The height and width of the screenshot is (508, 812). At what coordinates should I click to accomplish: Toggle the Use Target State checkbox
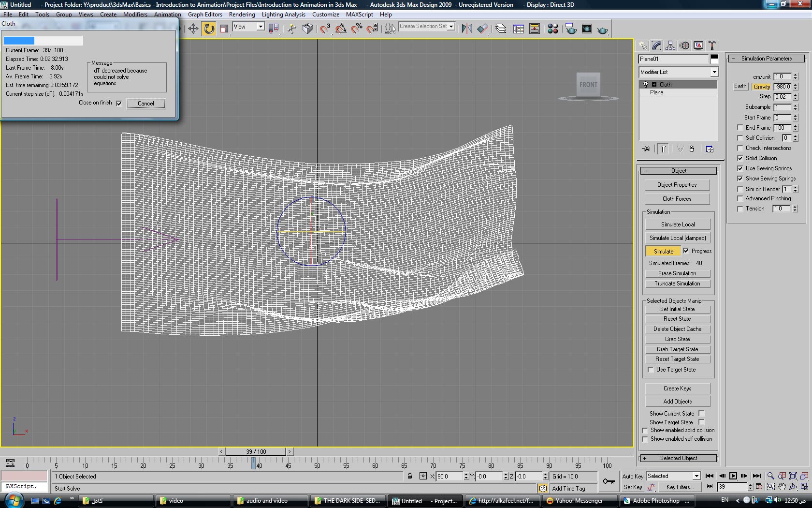pos(651,370)
